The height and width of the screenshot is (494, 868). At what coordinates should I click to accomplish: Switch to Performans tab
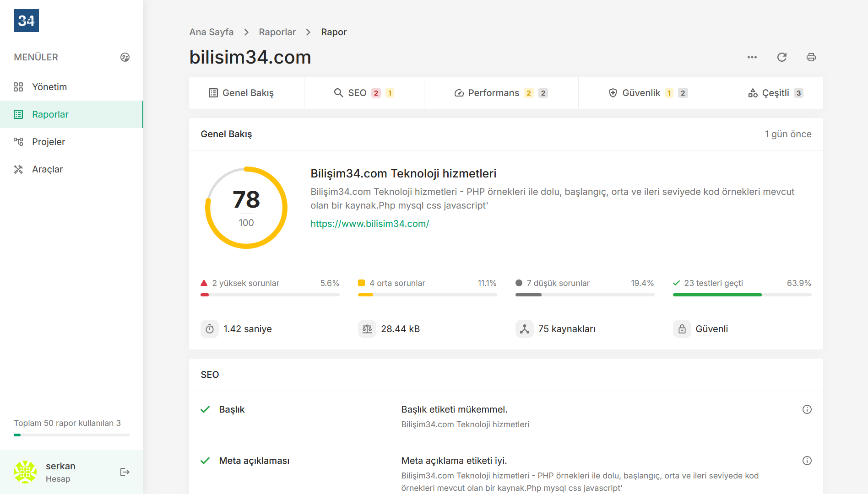coord(501,93)
